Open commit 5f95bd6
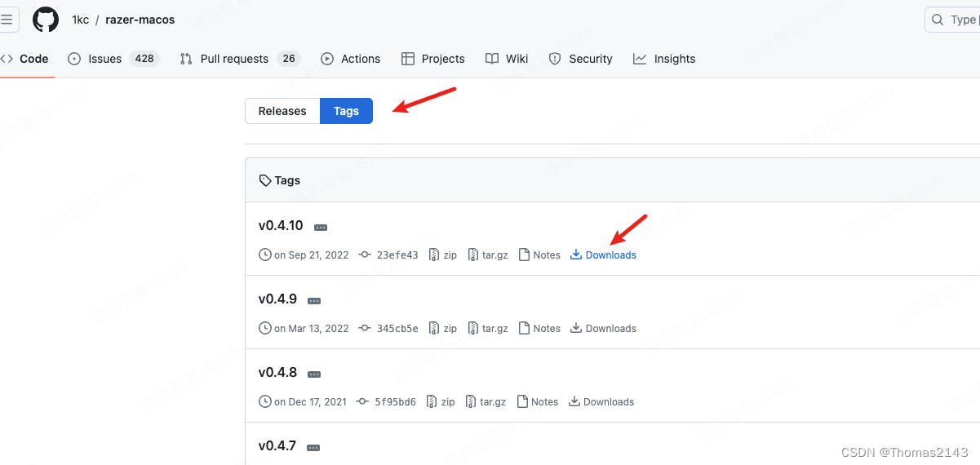 [x=386, y=401]
